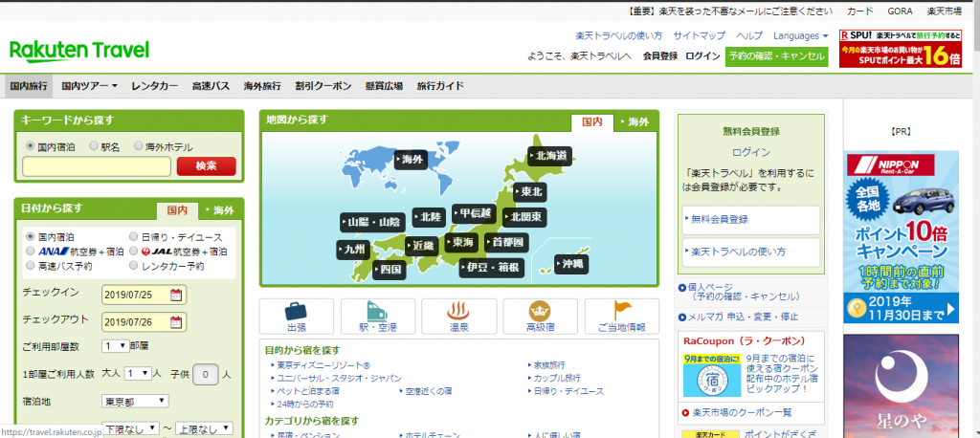This screenshot has height=438, width=980.
Task: Open the 高級宿 crown category
Action: click(x=540, y=317)
